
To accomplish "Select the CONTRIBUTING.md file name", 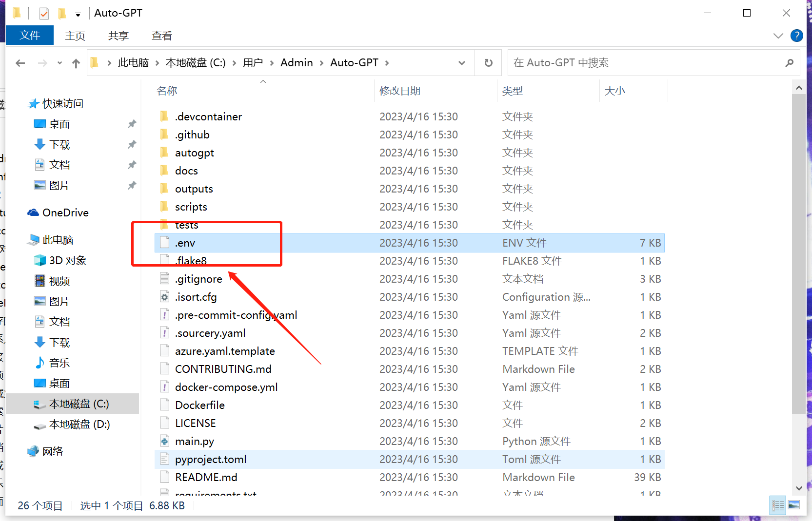I will [x=223, y=369].
